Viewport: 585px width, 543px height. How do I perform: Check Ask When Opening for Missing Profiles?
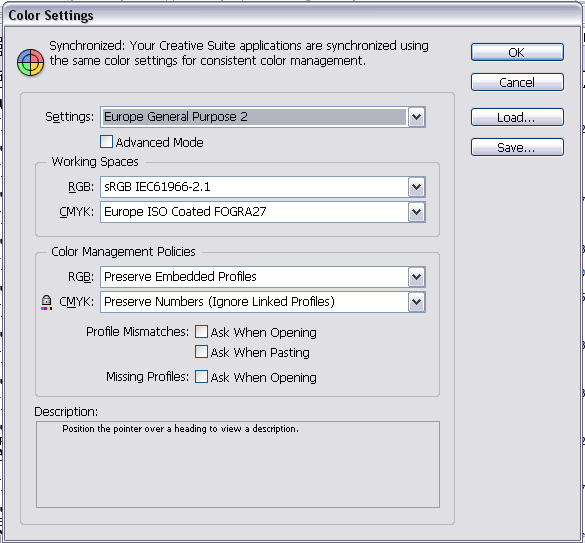pos(201,377)
